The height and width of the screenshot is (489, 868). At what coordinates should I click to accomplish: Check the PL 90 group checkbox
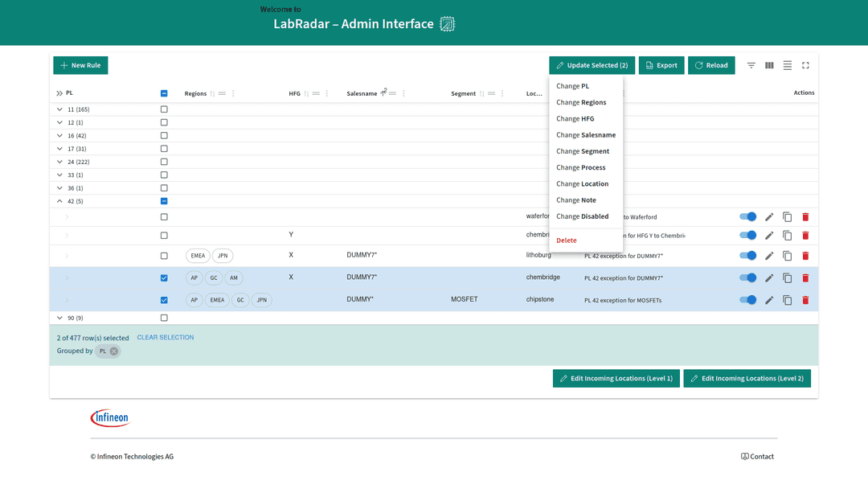164,318
